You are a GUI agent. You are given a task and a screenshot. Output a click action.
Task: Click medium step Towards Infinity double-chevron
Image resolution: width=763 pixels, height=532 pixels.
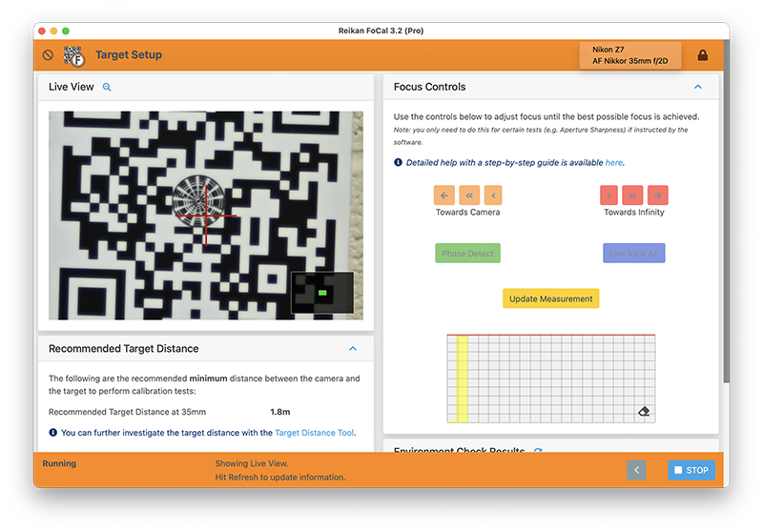[632, 195]
